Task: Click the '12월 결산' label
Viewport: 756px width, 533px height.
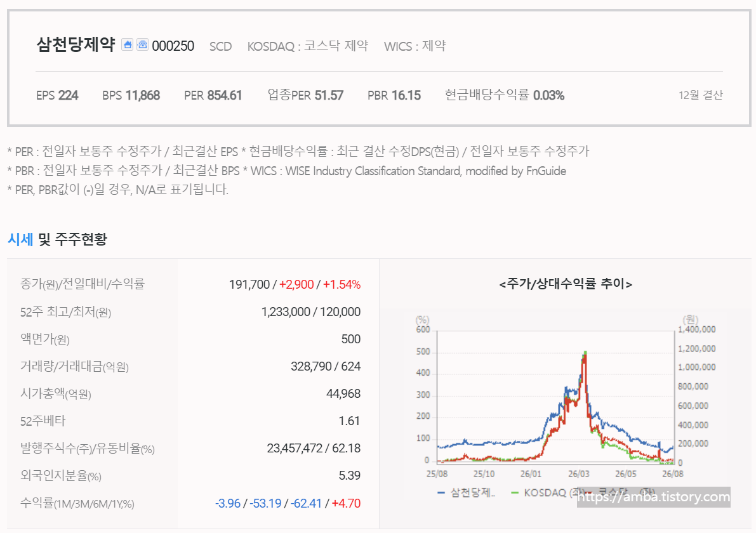Action: tap(700, 95)
